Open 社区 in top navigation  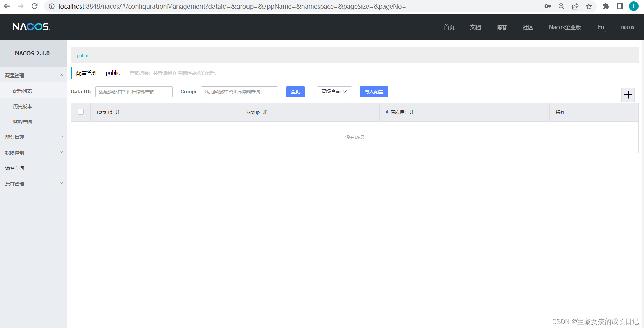[528, 27]
